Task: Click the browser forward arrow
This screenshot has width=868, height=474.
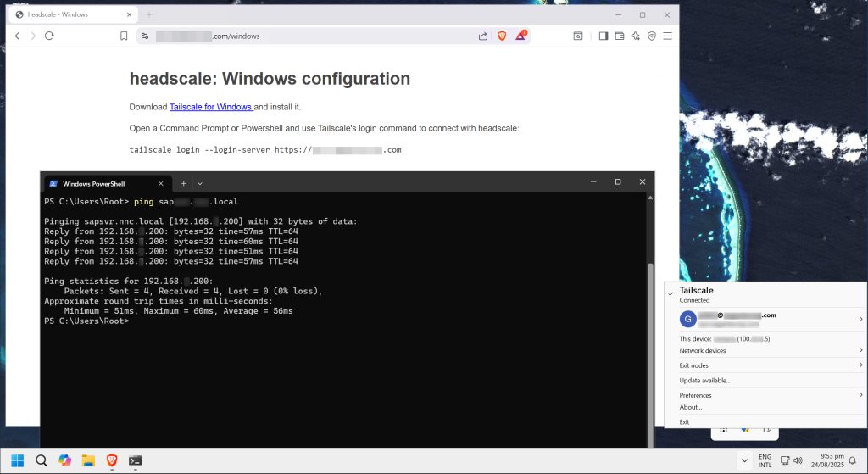Action: click(x=33, y=36)
